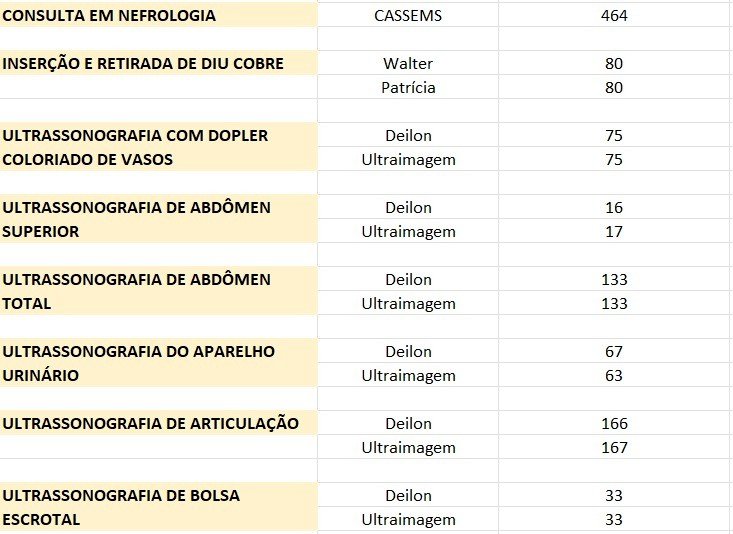Viewport: 733px width, 534px height.
Task: Select the cell with value 67
Action: [614, 351]
